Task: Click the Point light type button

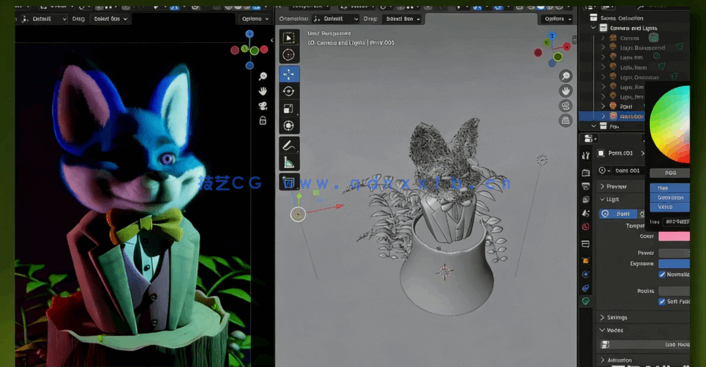Action: click(618, 214)
